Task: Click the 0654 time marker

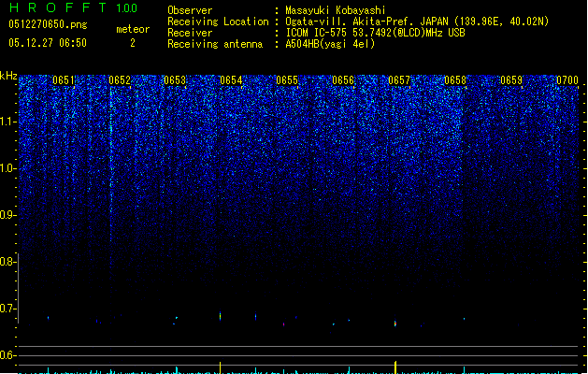Action: [x=231, y=80]
